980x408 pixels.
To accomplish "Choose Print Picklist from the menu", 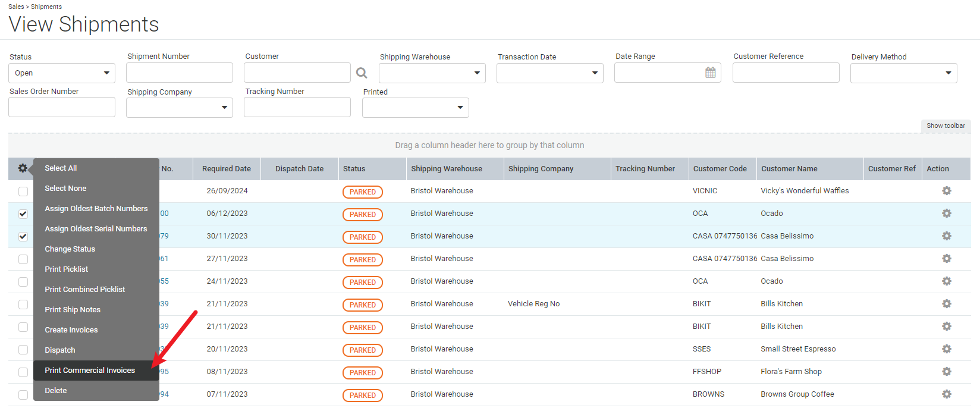I will [x=96, y=269].
